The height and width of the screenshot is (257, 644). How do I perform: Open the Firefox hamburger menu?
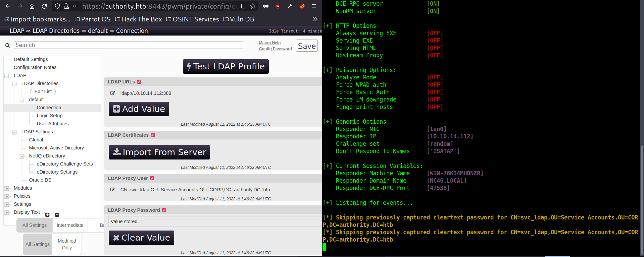314,6
